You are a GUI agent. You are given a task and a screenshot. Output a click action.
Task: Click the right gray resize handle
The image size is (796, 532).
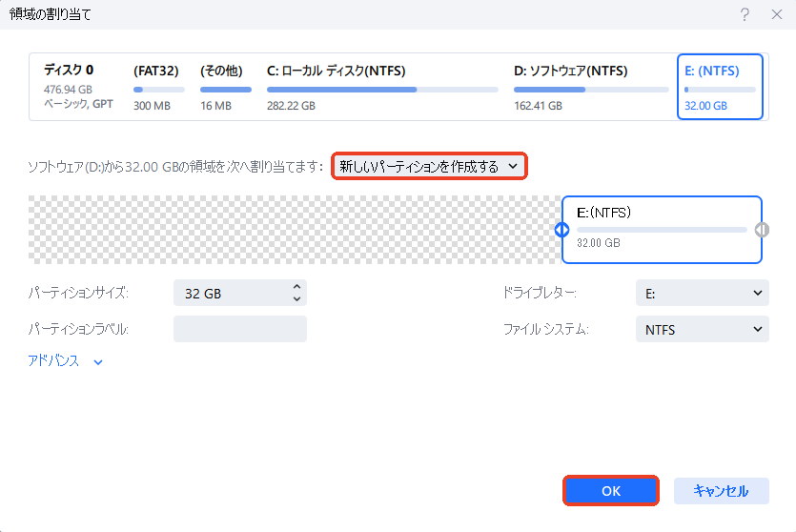[761, 230]
